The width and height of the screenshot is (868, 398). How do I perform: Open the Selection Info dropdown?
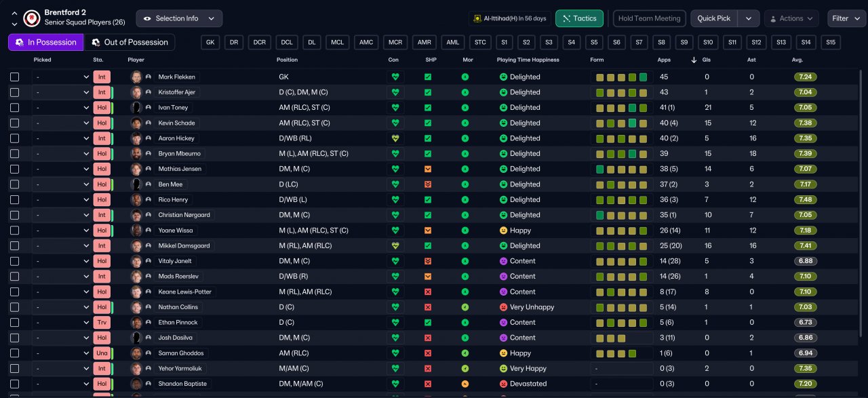coord(179,18)
